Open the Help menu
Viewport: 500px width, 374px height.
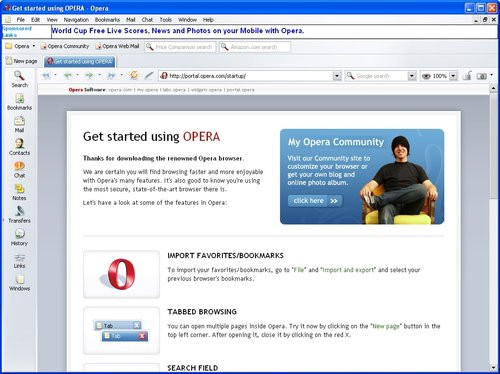208,20
